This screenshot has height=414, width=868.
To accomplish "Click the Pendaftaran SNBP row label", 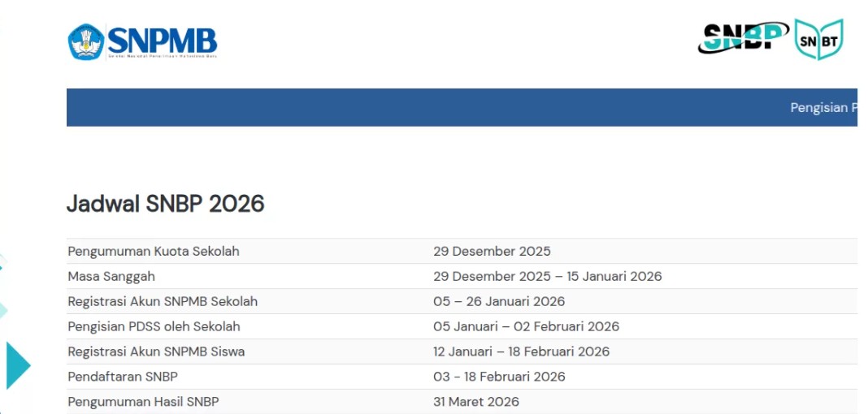I will (x=123, y=377).
